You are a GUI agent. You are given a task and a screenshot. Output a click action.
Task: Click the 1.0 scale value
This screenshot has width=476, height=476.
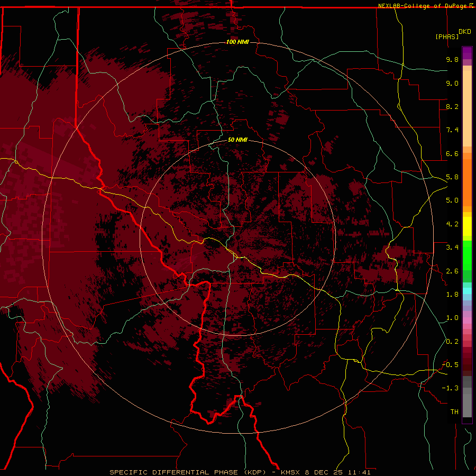452,318
